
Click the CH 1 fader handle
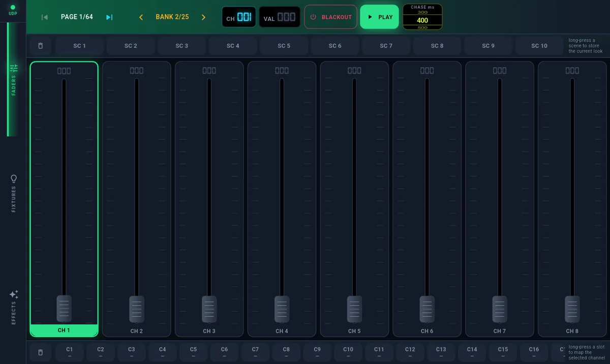pyautogui.click(x=64, y=309)
